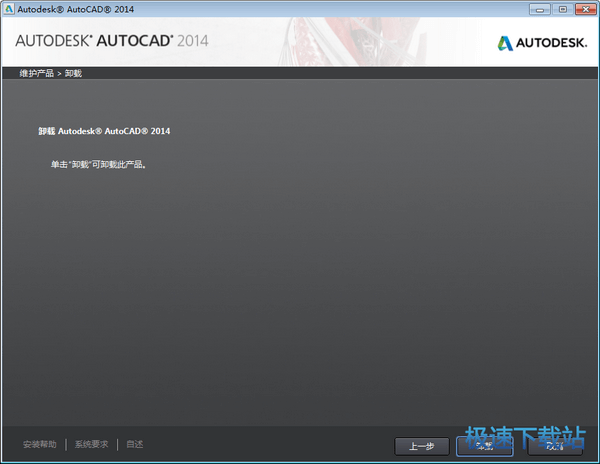This screenshot has height=464, width=600.
Task: Click the AutoCAD title bar app icon
Action: (x=8, y=9)
